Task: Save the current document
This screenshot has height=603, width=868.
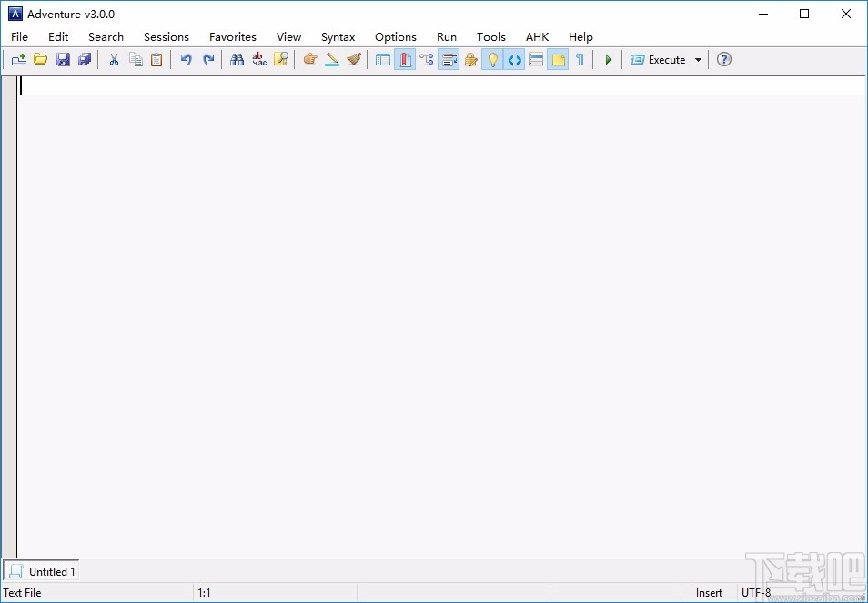Action: click(x=62, y=59)
